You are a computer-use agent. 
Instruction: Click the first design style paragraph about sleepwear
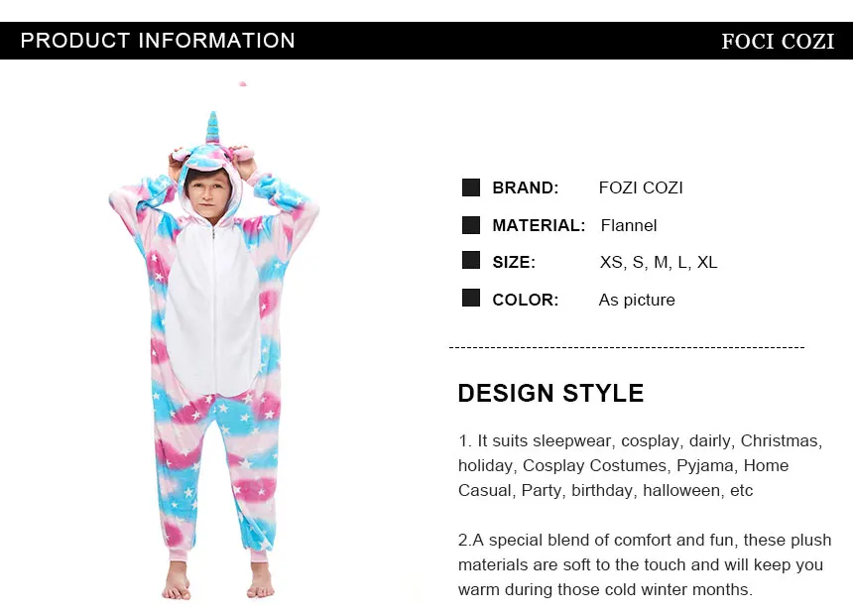(x=641, y=466)
